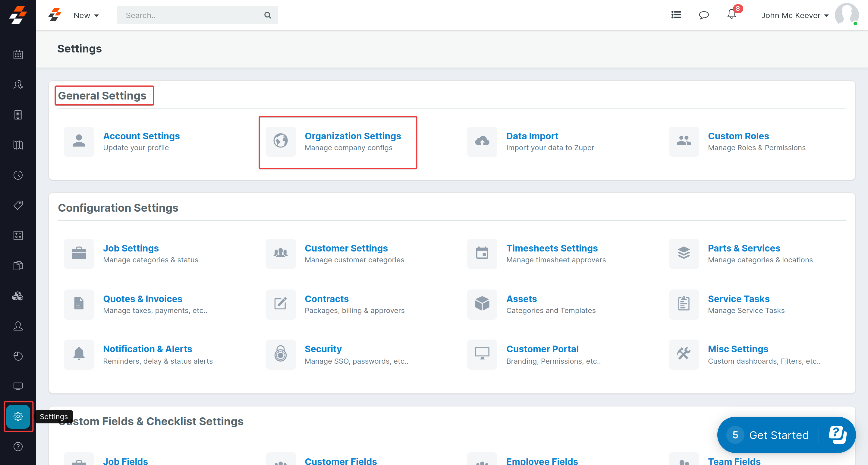Click the stacked cubes sidebar icon
This screenshot has width=868, height=465.
18,296
